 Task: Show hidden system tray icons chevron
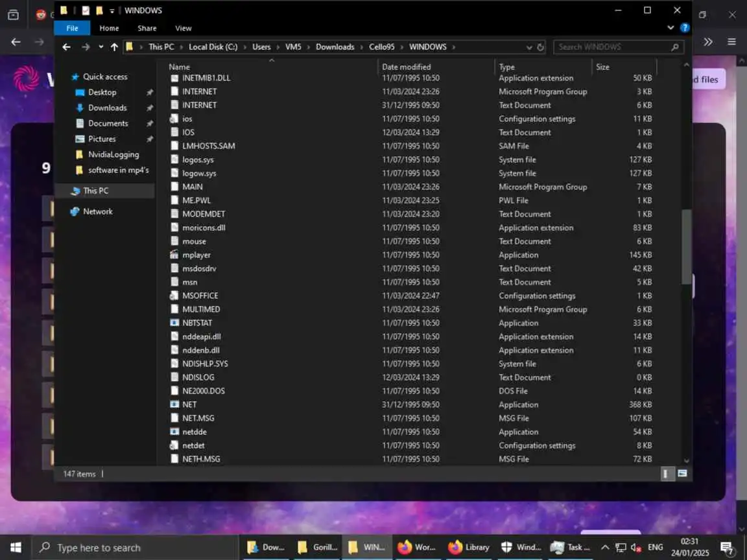point(604,548)
